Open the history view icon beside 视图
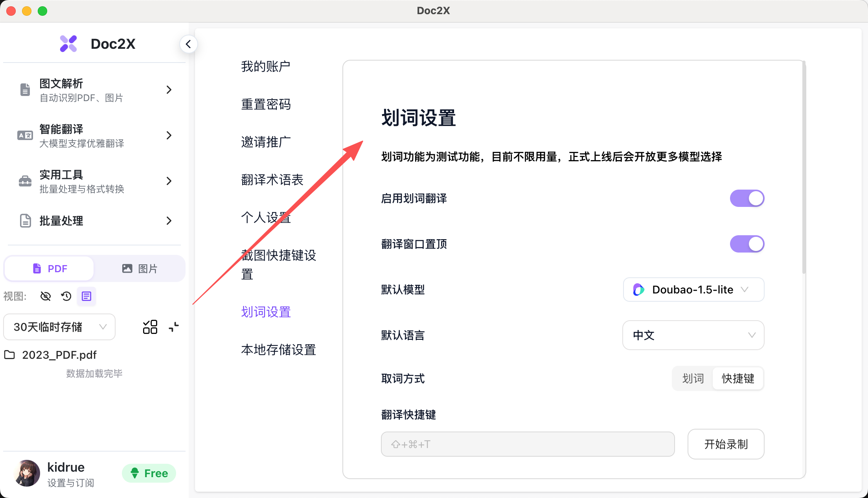 point(66,296)
